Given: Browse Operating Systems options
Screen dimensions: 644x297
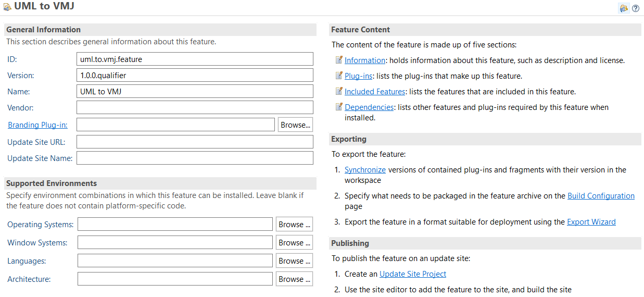Looking at the screenshot, I should pos(294,224).
